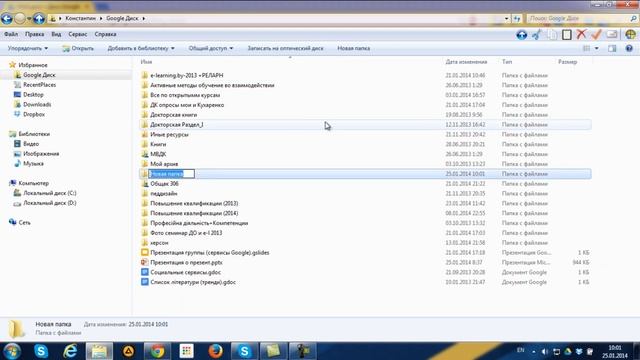Click the globe icon at toolbar end
The height and width of the screenshot is (360, 640).
click(631, 35)
